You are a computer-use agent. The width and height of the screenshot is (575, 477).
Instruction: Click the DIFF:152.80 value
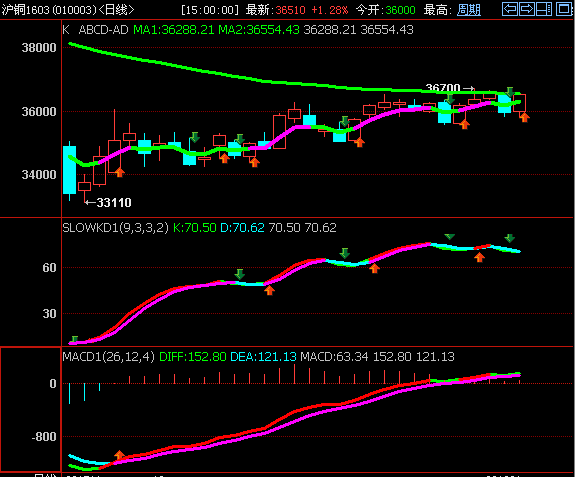click(193, 356)
